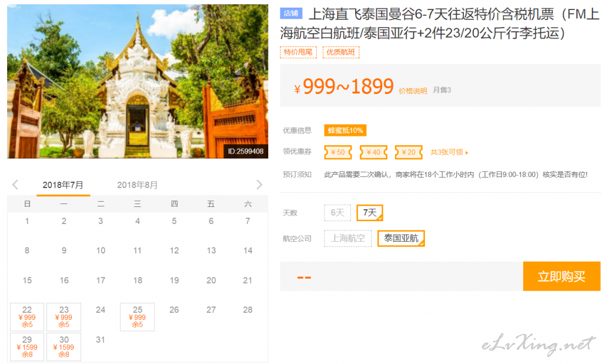602x364 pixels.
Task: Select the 2018年7月 calendar tab
Action: (x=63, y=185)
